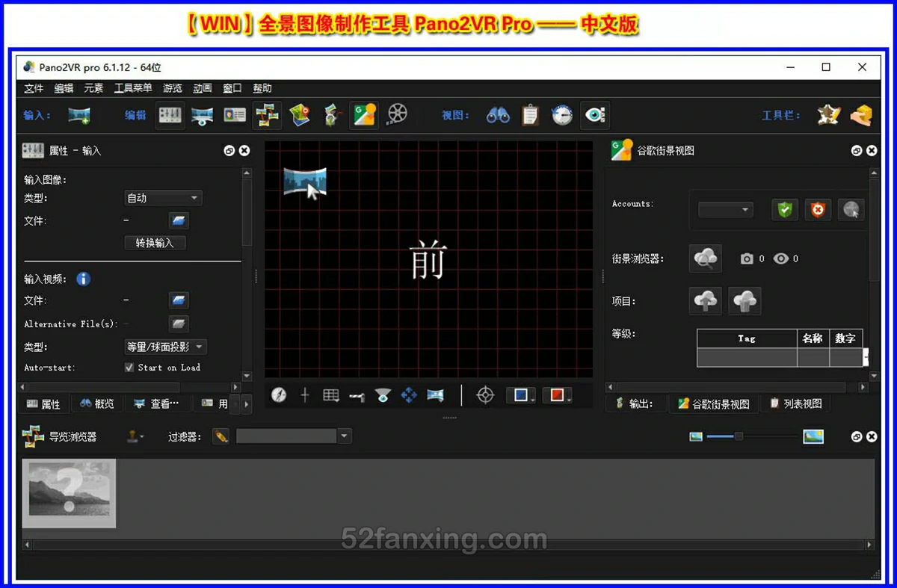
Task: Open the 动画 menu
Action: point(203,88)
